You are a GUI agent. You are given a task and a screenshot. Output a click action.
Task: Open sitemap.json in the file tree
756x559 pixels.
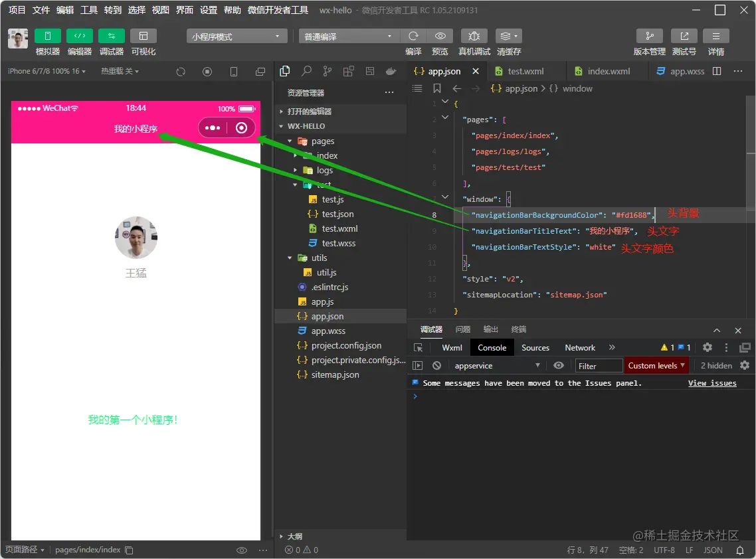[x=340, y=374]
